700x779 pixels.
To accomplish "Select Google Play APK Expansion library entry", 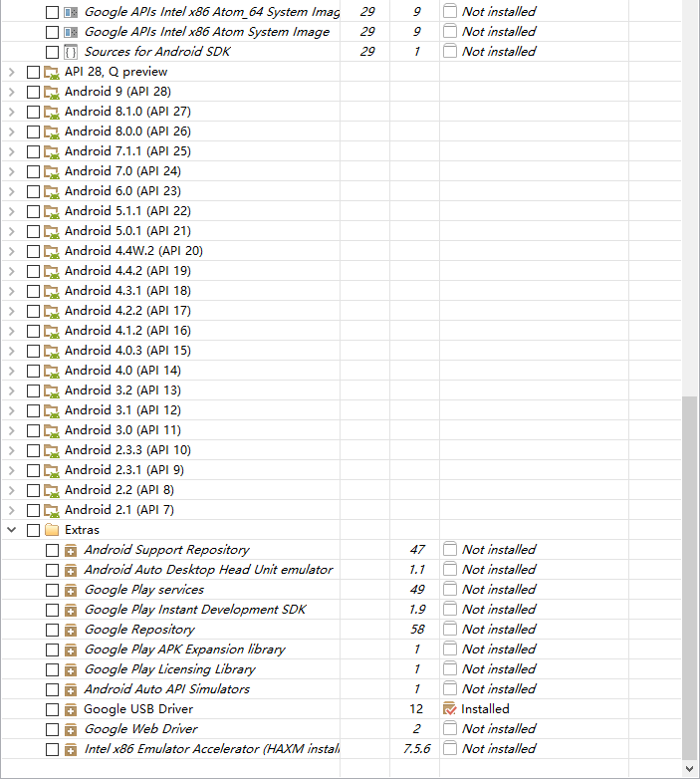I will coord(184,649).
